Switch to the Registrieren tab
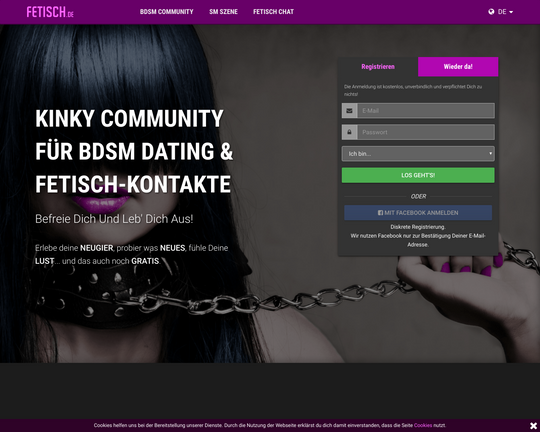The image size is (540, 432). tap(378, 66)
